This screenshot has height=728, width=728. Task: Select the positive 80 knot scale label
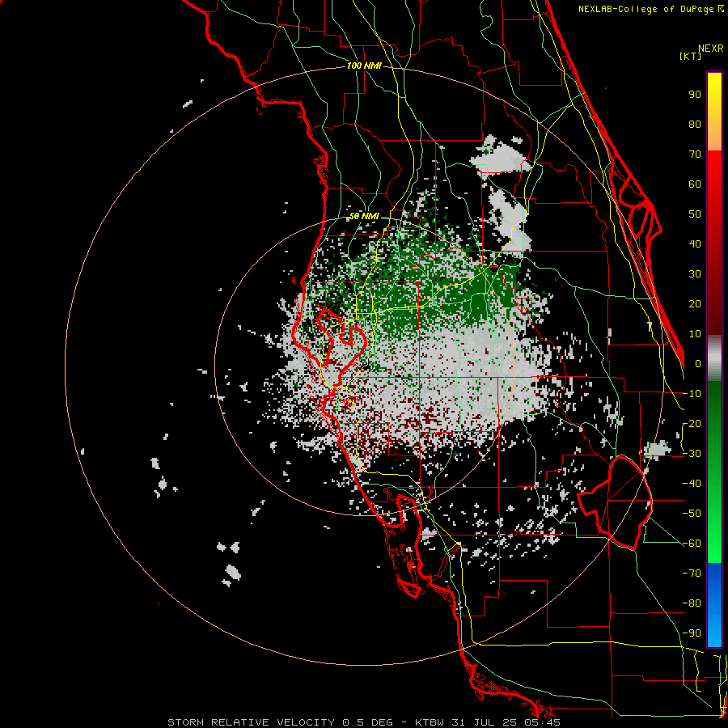(695, 125)
